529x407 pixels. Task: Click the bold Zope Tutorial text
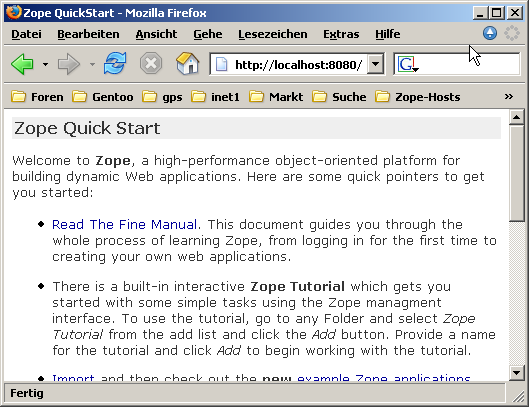tap(297, 287)
